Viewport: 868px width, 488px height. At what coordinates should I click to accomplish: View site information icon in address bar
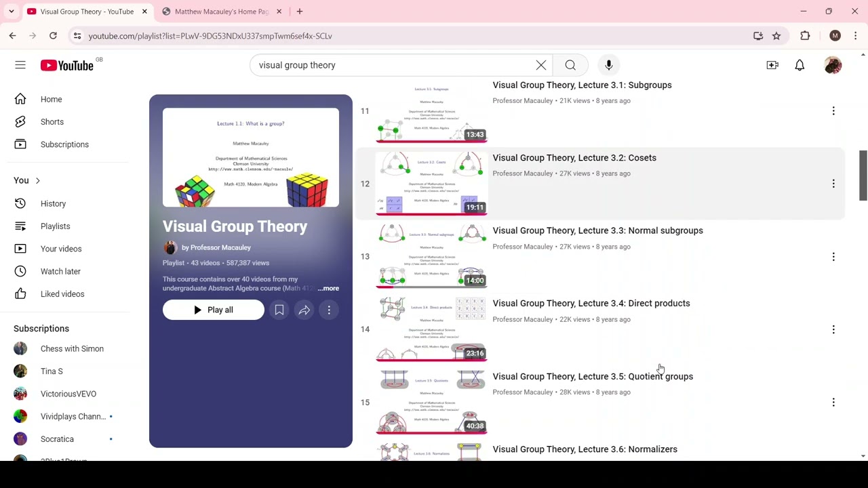pos(77,36)
